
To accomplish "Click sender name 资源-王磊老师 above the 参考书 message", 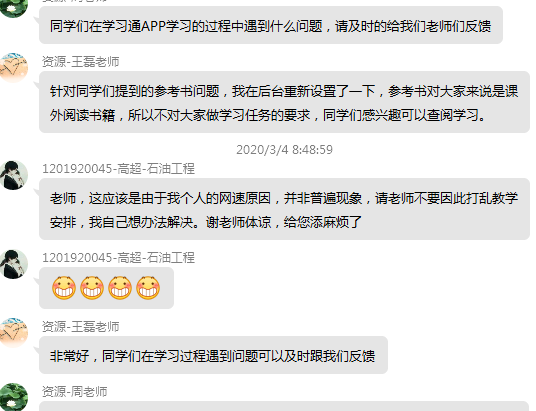I will (x=81, y=62).
